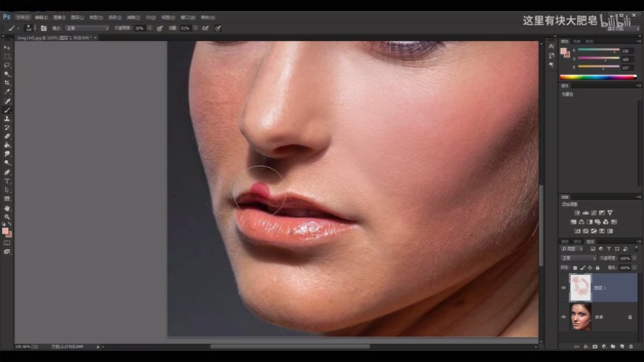Select the Clone Stamp tool
This screenshot has width=644, height=362.
7,118
